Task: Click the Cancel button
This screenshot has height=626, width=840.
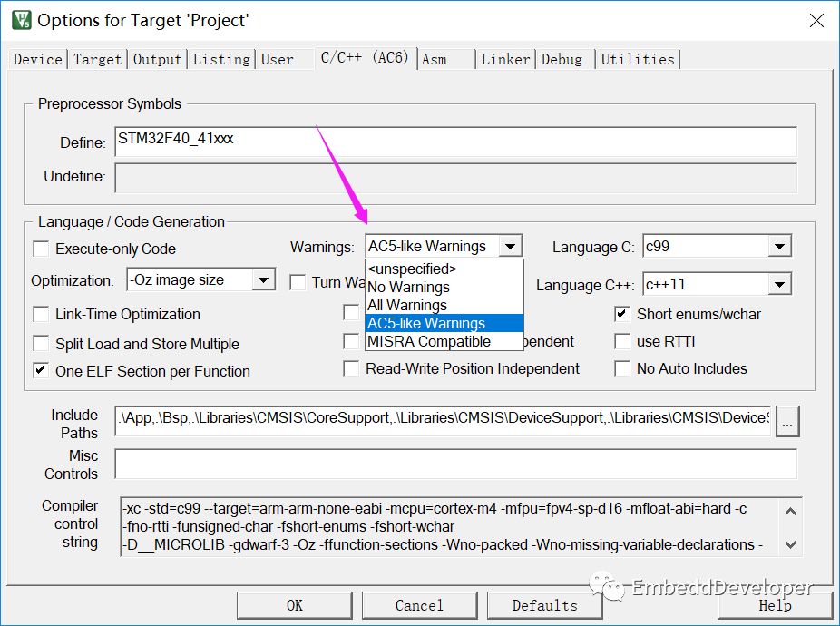Action: (x=419, y=606)
